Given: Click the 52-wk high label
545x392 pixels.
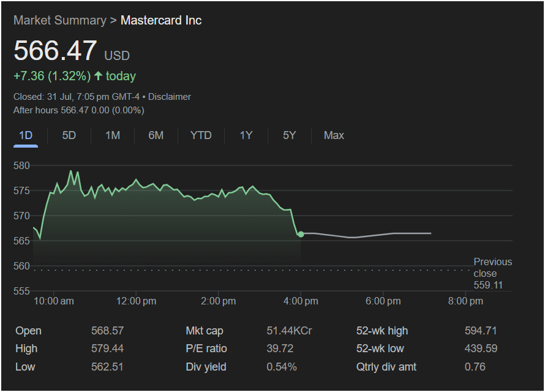Looking at the screenshot, I should [382, 331].
